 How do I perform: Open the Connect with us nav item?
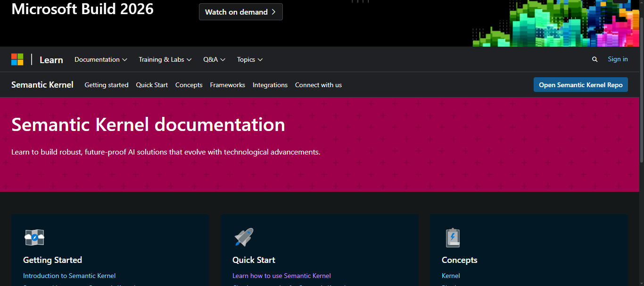pos(318,85)
